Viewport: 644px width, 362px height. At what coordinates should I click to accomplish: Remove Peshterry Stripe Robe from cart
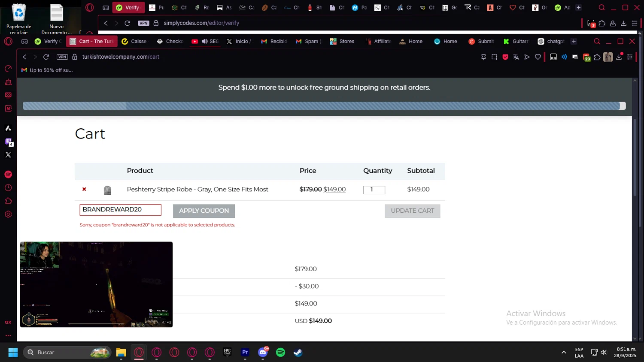pos(84,189)
